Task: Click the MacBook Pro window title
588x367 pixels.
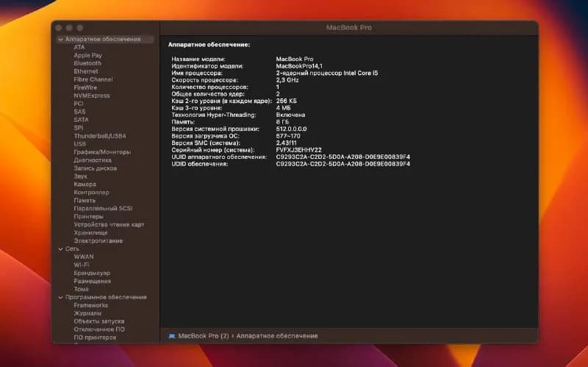Action: [x=348, y=27]
